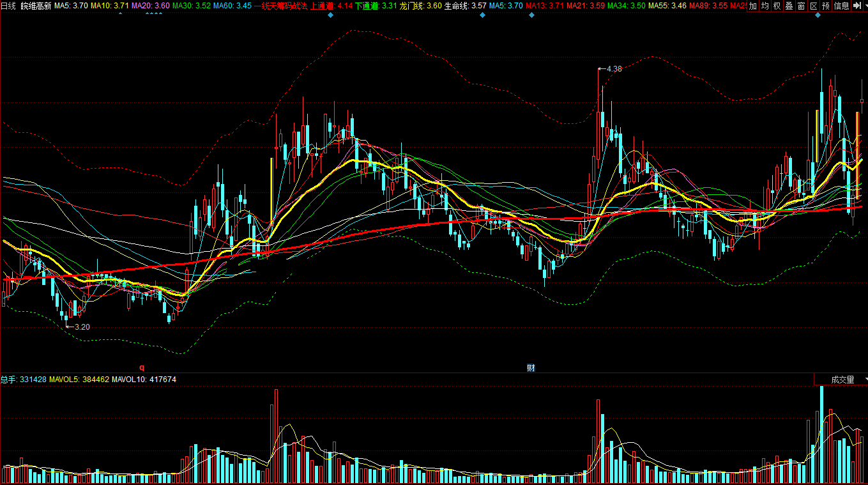868x485 pixels.
Task: Click the blue diamond marker below MA13 label
Action: tap(531, 15)
